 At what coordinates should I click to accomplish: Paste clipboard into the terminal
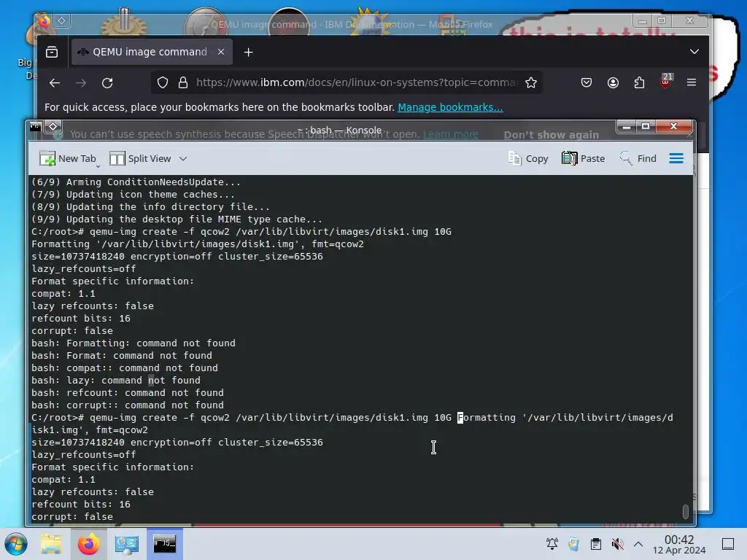click(x=583, y=158)
